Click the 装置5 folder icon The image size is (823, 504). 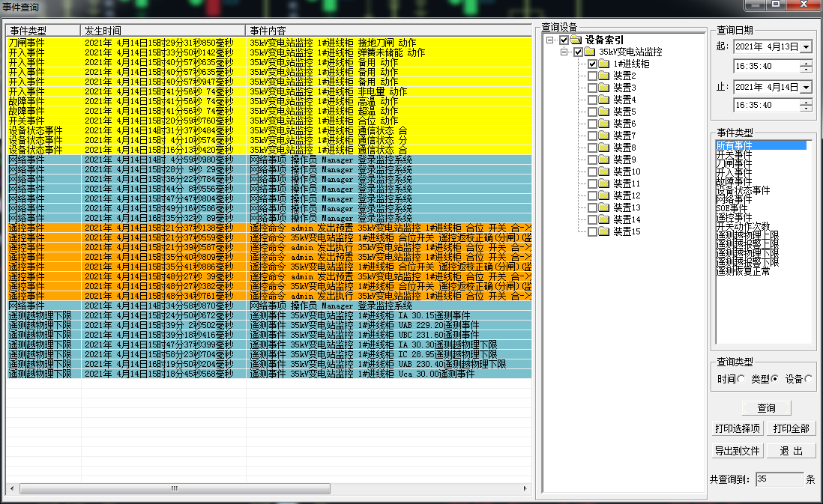[603, 112]
